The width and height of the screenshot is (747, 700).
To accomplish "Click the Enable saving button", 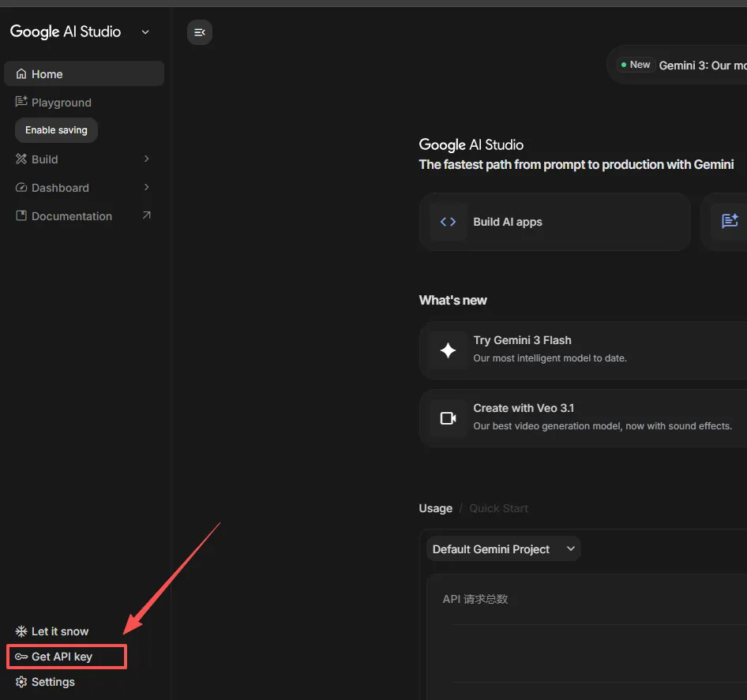I will coord(56,130).
